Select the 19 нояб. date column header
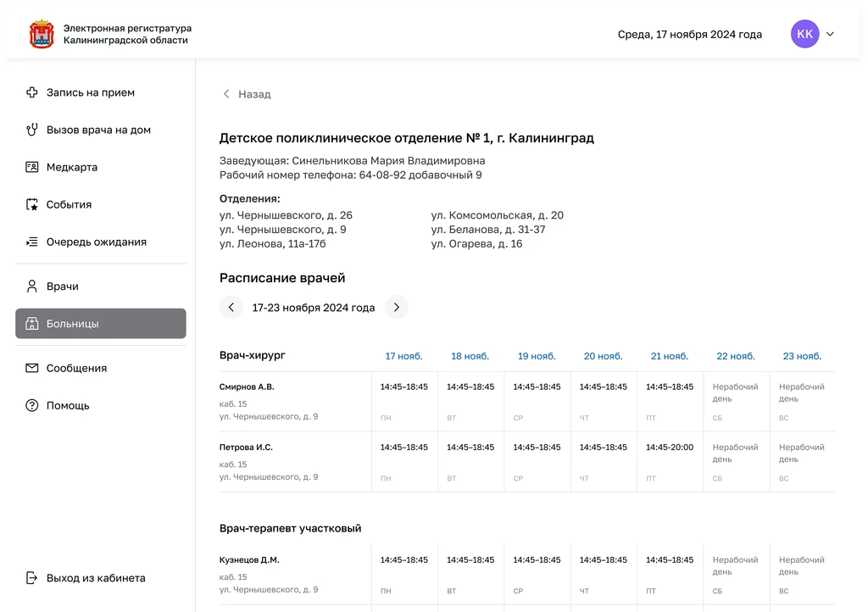Viewport: 868px width, 612px height. [537, 356]
